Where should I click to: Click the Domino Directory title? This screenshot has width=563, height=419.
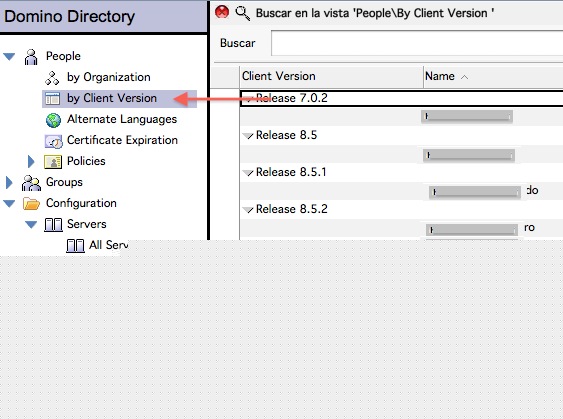point(70,17)
